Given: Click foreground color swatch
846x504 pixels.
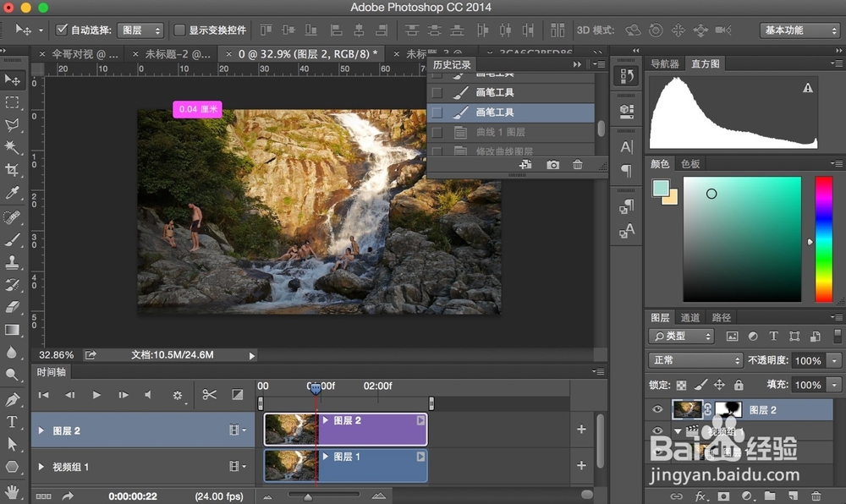Looking at the screenshot, I should (661, 188).
